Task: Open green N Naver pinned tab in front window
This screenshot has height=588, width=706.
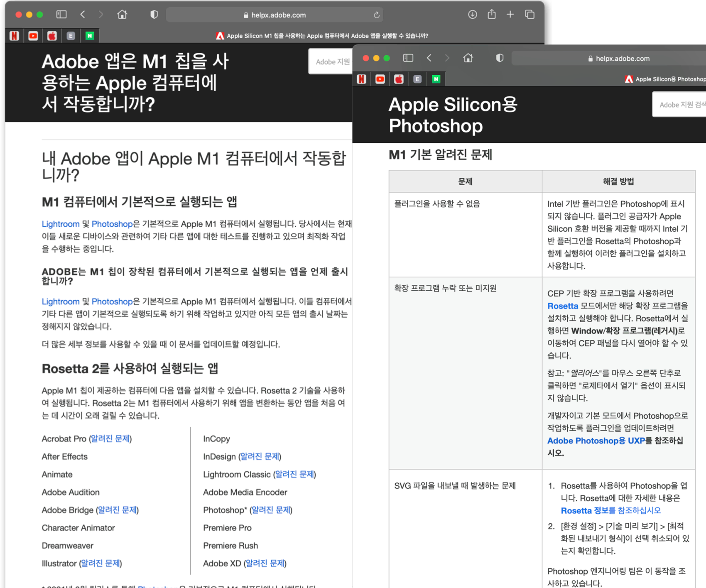Action: click(x=436, y=79)
